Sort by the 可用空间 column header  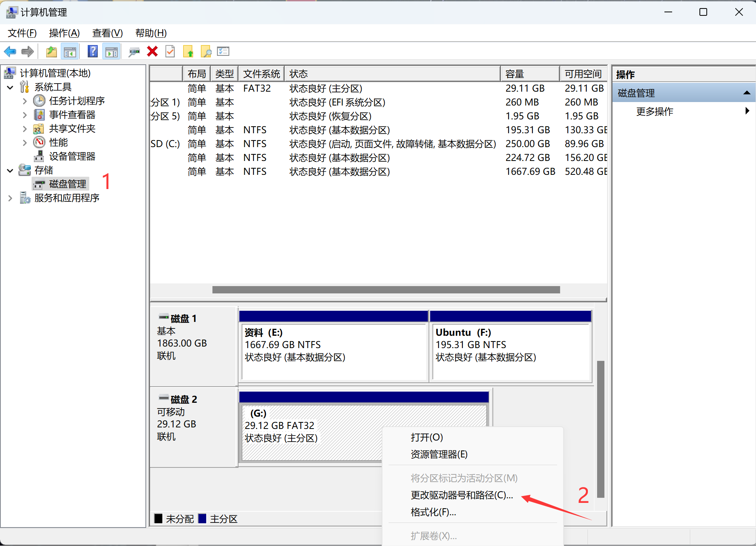(x=584, y=74)
